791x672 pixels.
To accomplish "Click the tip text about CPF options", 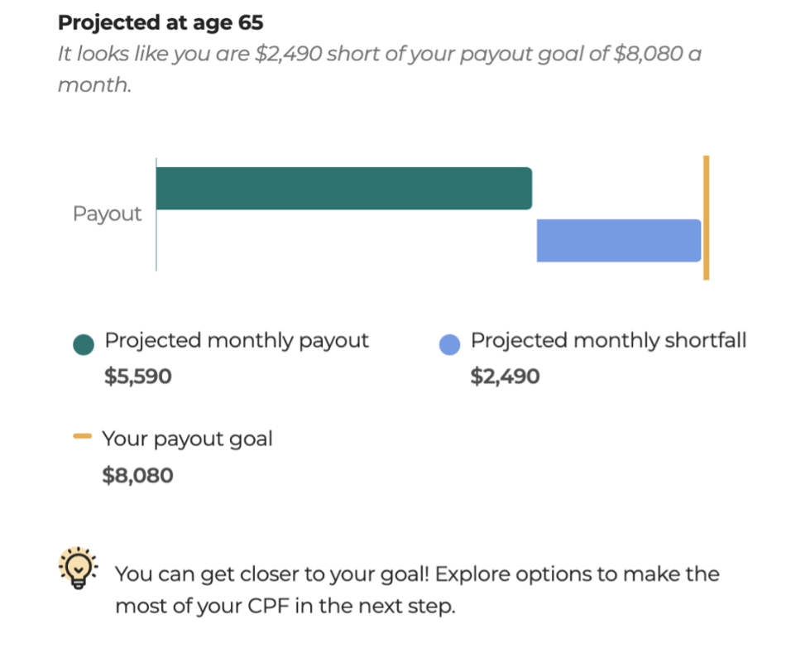I will [417, 590].
